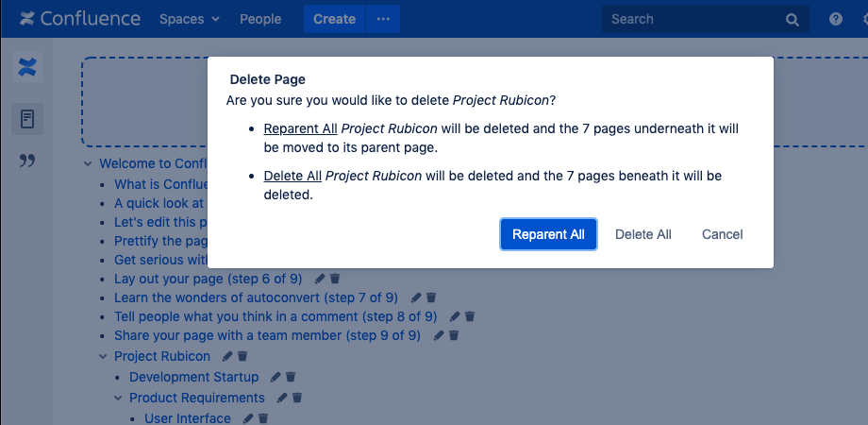Click underlined Delete All text in dialog
The image size is (868, 425).
click(292, 177)
